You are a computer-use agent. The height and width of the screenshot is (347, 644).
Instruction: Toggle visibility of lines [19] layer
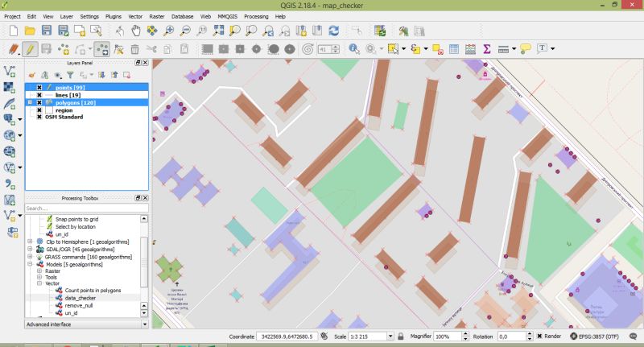39,95
